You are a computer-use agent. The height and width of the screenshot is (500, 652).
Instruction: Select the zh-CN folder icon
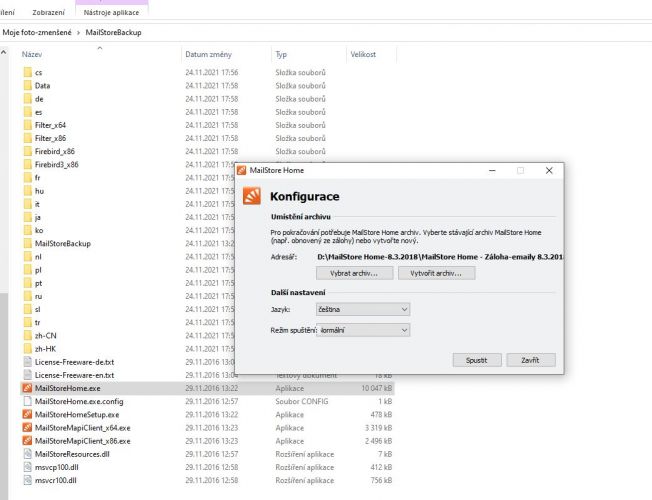pos(27,336)
